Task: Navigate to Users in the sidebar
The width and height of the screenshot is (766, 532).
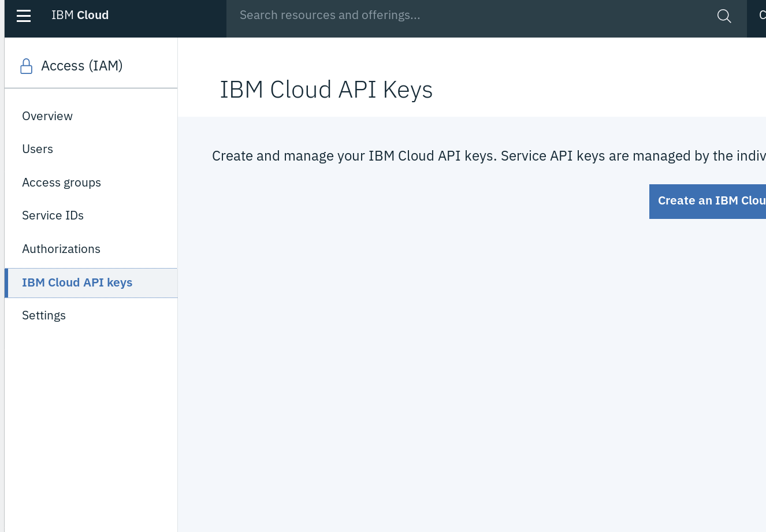Action: tap(38, 149)
